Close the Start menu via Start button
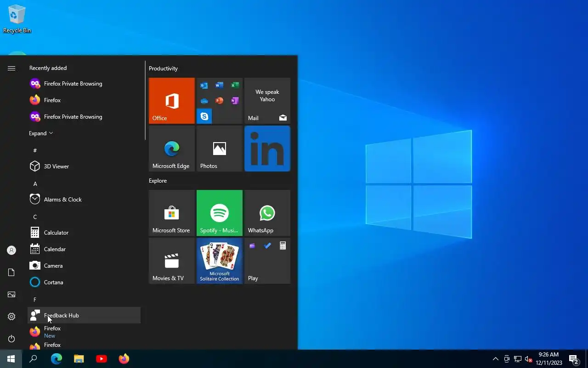The width and height of the screenshot is (588, 368). tap(11, 359)
